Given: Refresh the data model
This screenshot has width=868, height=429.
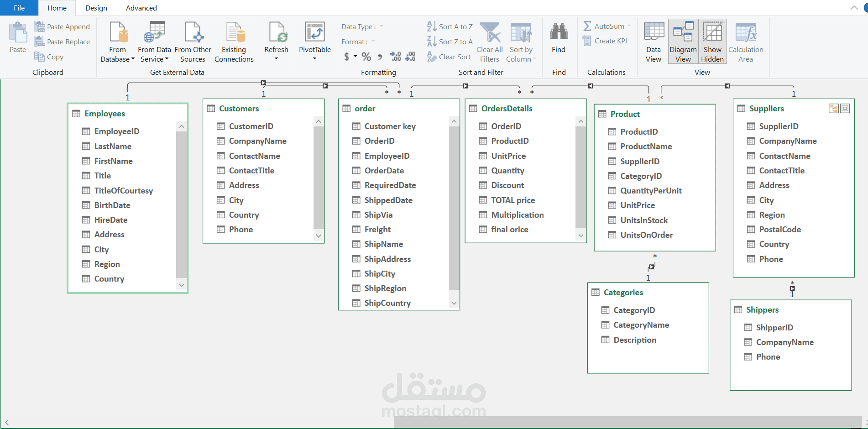Looking at the screenshot, I should click(x=277, y=41).
